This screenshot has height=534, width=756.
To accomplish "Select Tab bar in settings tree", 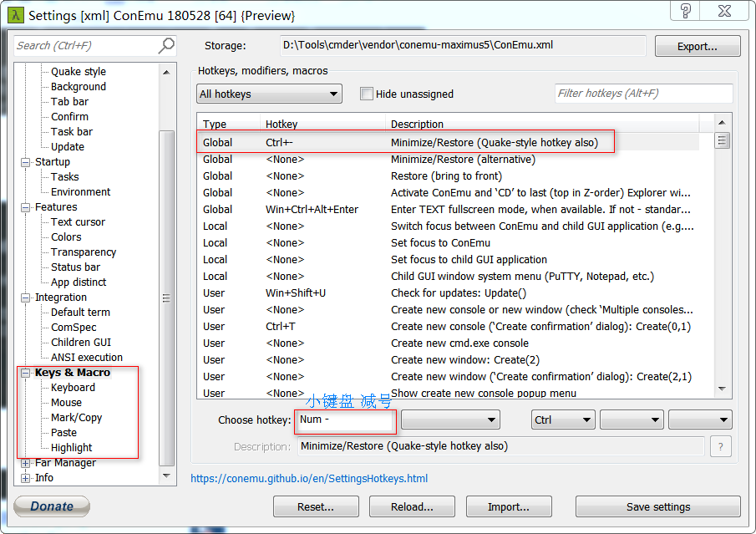I will click(x=69, y=101).
